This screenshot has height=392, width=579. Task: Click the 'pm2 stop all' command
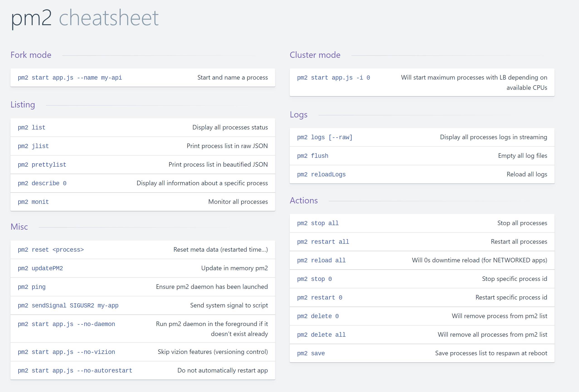[318, 223]
